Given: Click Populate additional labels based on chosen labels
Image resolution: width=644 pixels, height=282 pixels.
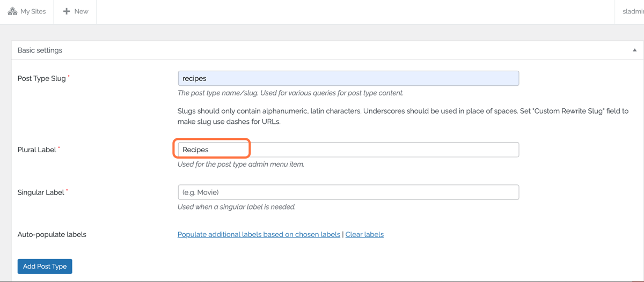Looking at the screenshot, I should 259,234.
